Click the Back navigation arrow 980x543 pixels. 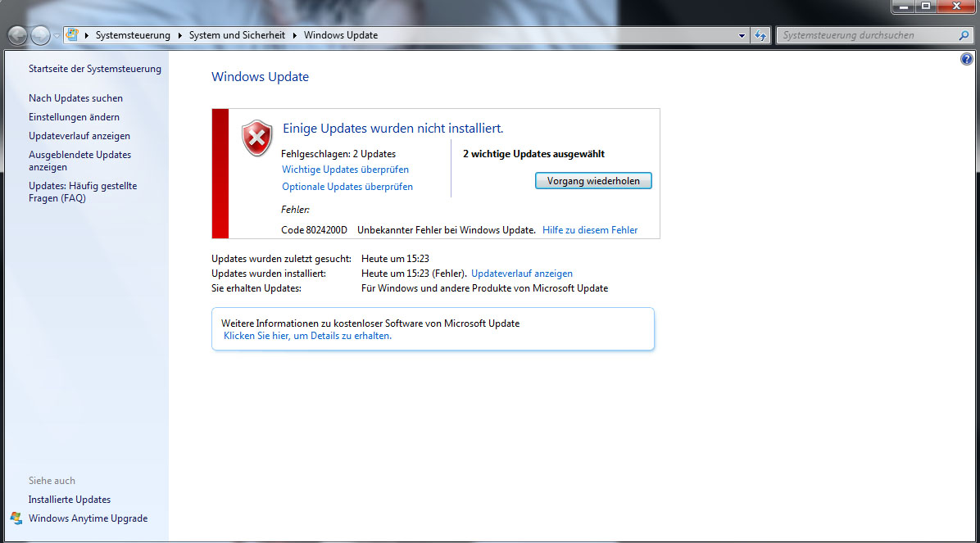point(17,35)
